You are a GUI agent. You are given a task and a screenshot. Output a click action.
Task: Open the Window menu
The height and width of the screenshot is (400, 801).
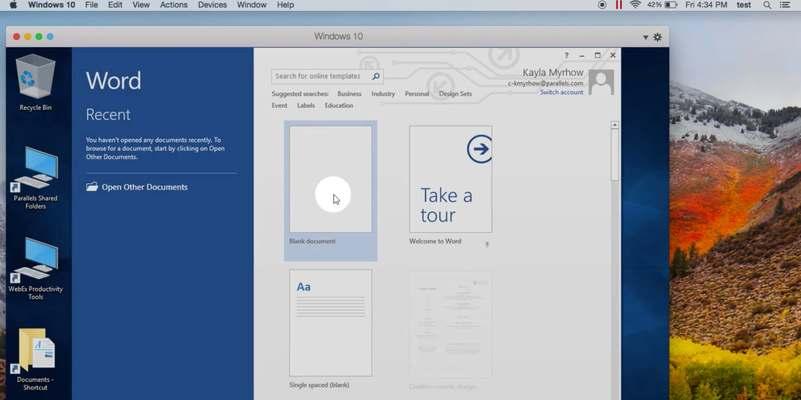252,5
